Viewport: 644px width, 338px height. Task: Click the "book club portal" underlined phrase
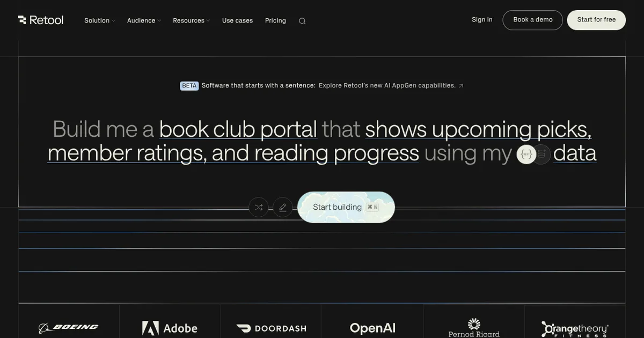[x=238, y=129]
